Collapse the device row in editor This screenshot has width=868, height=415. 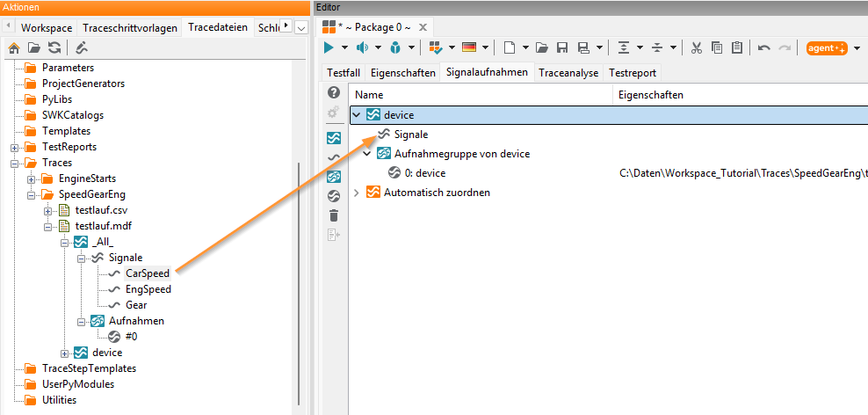[357, 115]
